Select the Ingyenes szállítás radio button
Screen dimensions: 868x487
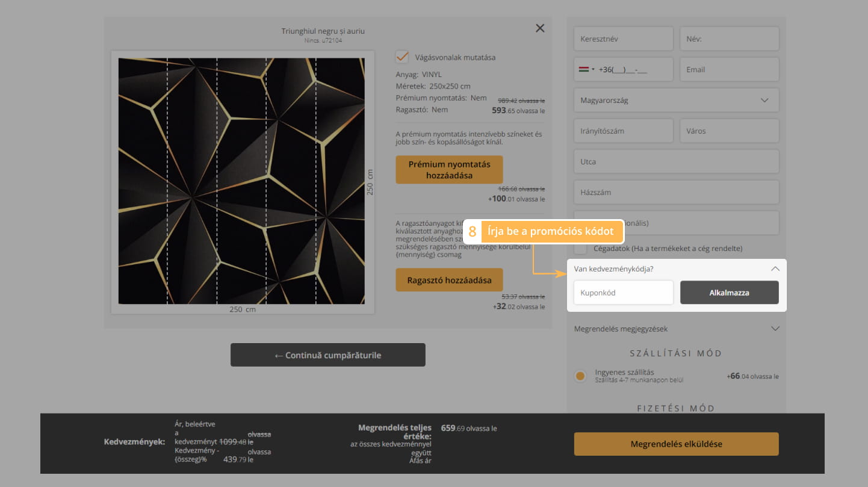(x=580, y=376)
